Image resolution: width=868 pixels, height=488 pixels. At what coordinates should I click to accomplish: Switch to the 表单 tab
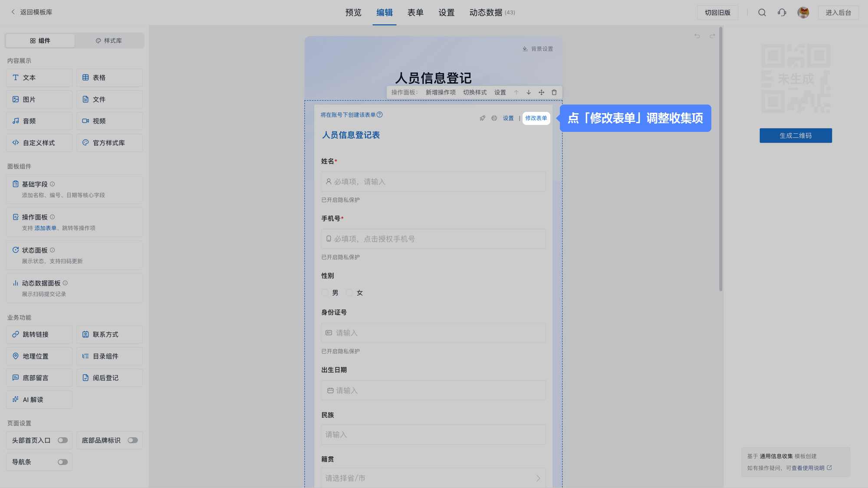click(415, 13)
